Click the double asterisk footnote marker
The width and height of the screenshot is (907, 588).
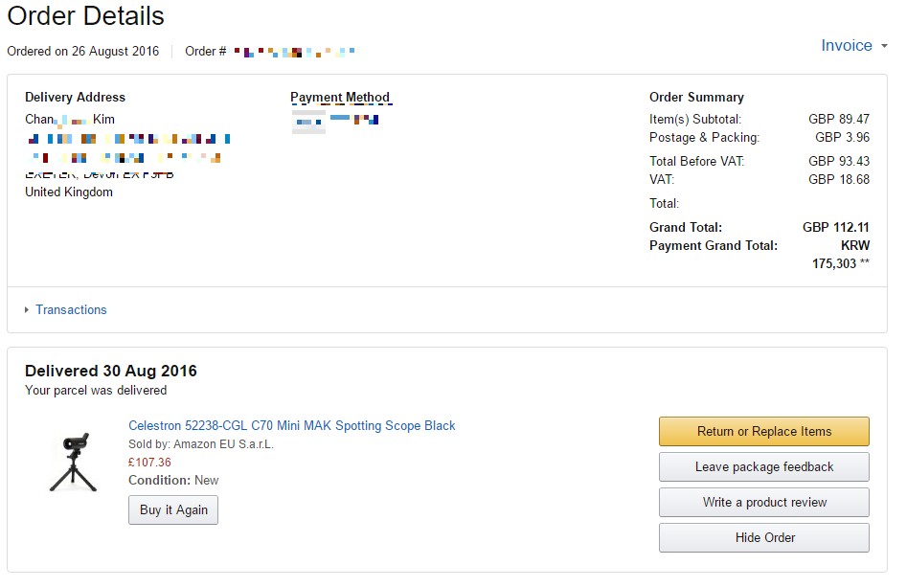coord(865,263)
